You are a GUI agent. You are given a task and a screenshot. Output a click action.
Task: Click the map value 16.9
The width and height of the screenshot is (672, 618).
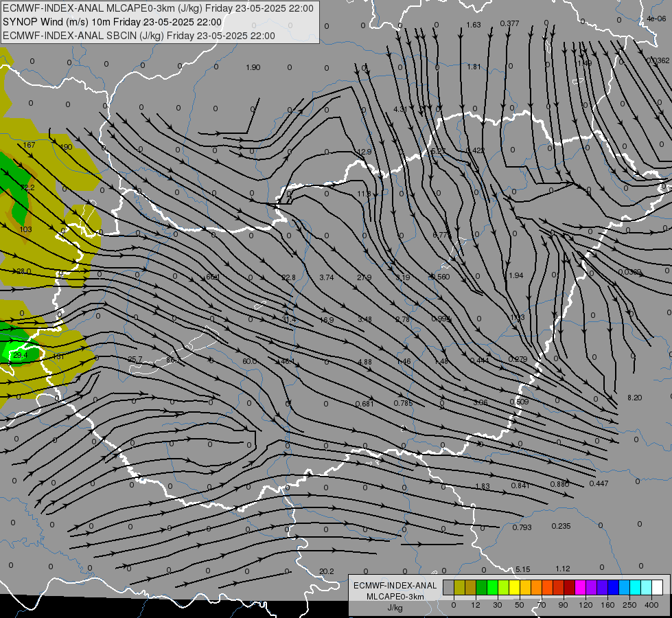(x=327, y=320)
